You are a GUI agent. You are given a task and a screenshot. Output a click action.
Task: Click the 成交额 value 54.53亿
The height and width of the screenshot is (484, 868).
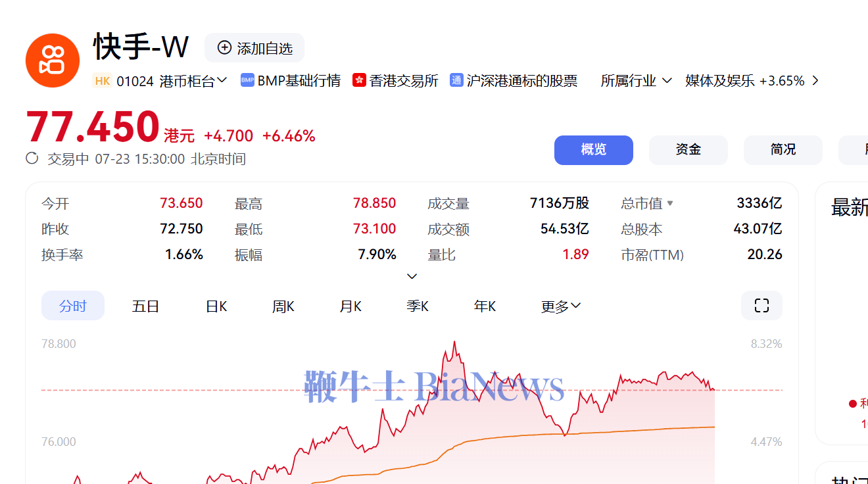(x=565, y=229)
